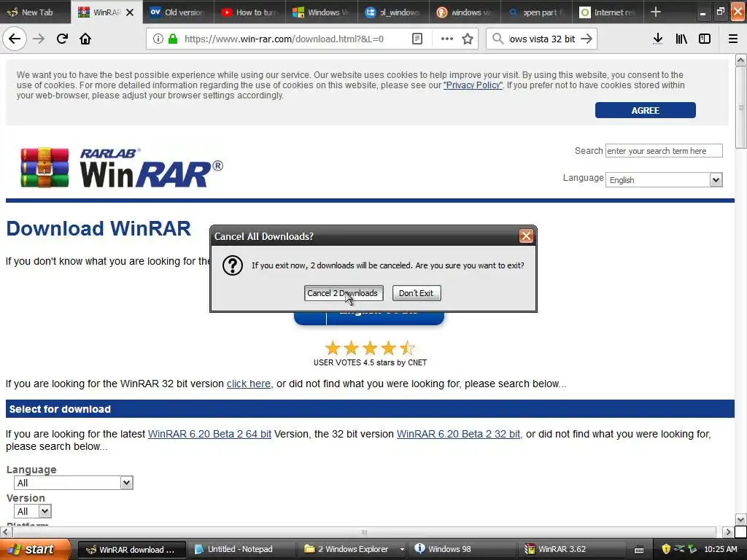This screenshot has width=747, height=560.
Task: Open the Version All dropdown
Action: point(32,511)
